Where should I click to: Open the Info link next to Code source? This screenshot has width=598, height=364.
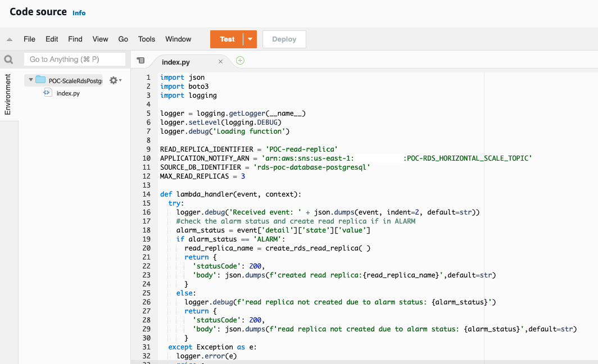pyautogui.click(x=79, y=13)
